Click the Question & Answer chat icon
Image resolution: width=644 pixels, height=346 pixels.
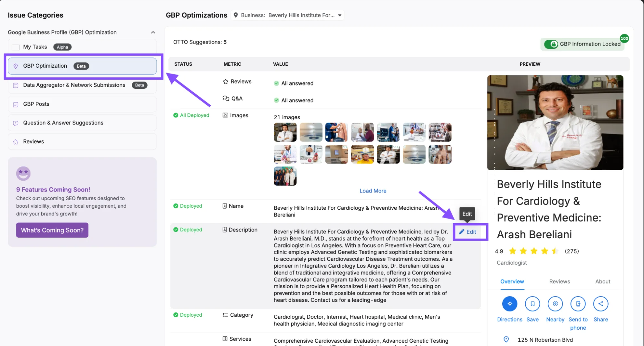pos(15,123)
